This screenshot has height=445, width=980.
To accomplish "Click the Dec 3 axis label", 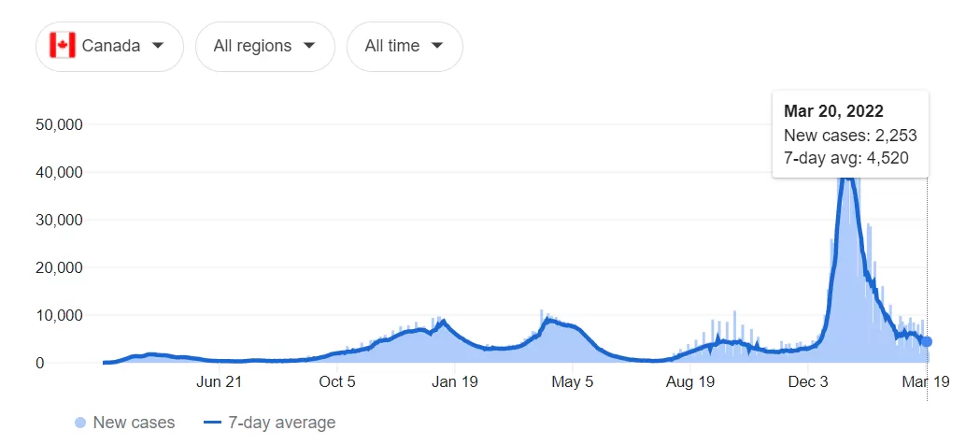I will pos(808,381).
